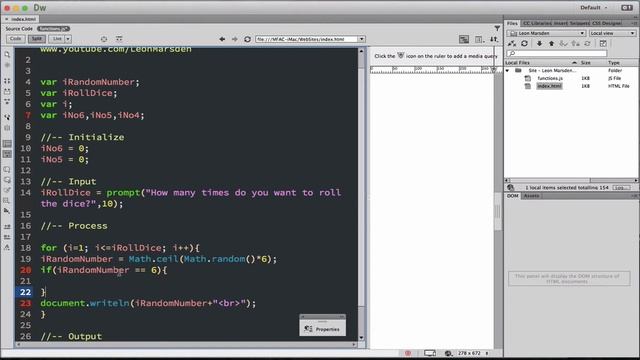This screenshot has height=360, width=640.
Task: Click the Synchronize with remote icon
Action: tap(587, 44)
